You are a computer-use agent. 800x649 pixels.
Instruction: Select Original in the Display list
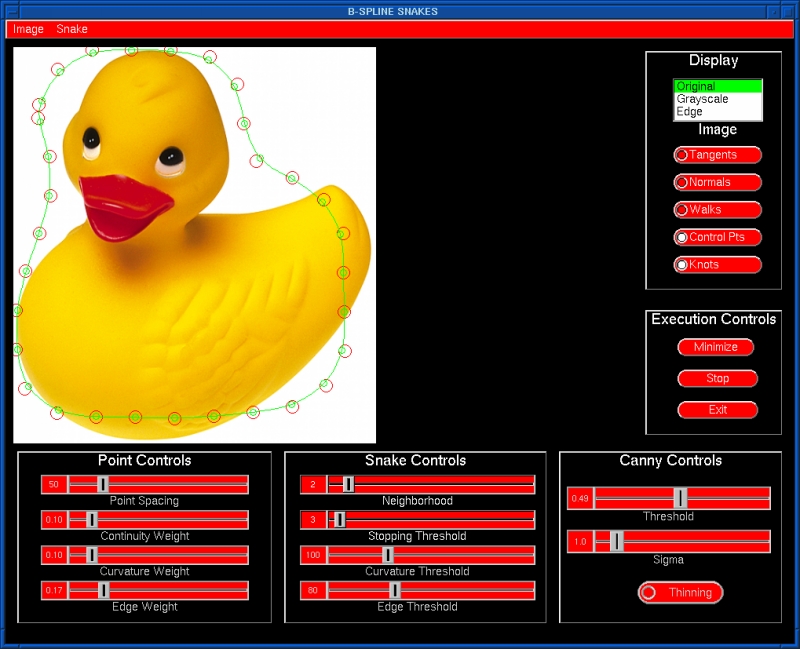[x=718, y=86]
